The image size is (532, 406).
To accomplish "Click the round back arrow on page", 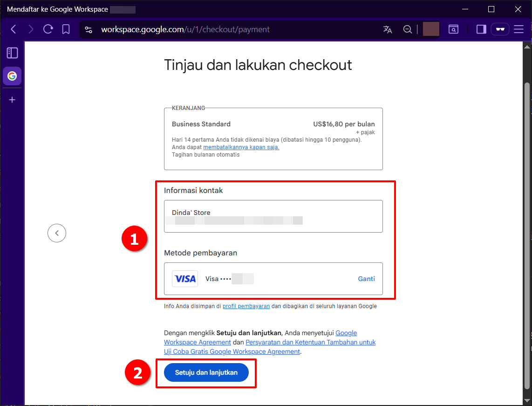I will pyautogui.click(x=57, y=233).
